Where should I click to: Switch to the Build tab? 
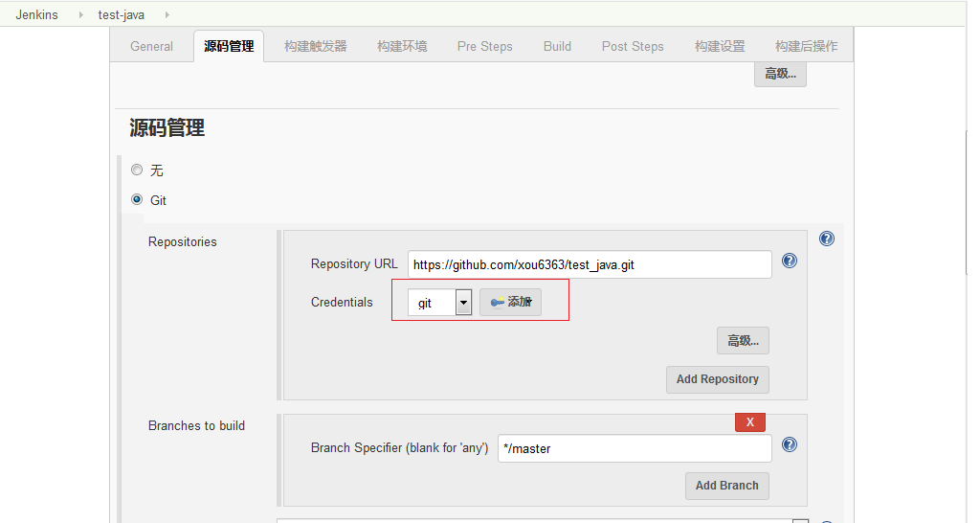click(x=557, y=46)
